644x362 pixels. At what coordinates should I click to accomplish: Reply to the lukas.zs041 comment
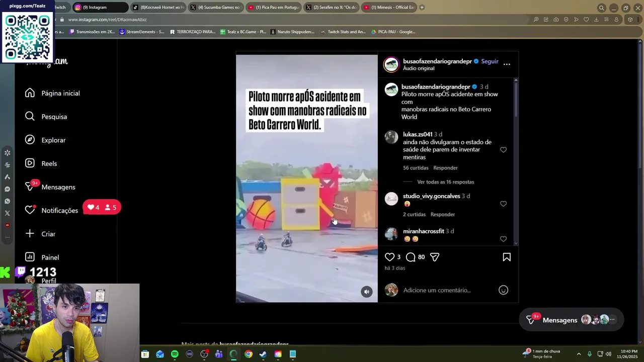tap(445, 168)
